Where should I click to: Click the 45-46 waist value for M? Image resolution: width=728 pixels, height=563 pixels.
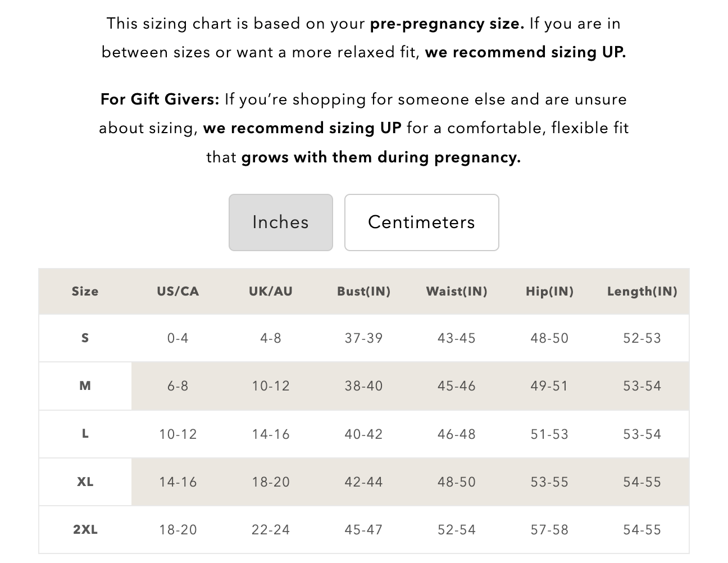tap(457, 386)
